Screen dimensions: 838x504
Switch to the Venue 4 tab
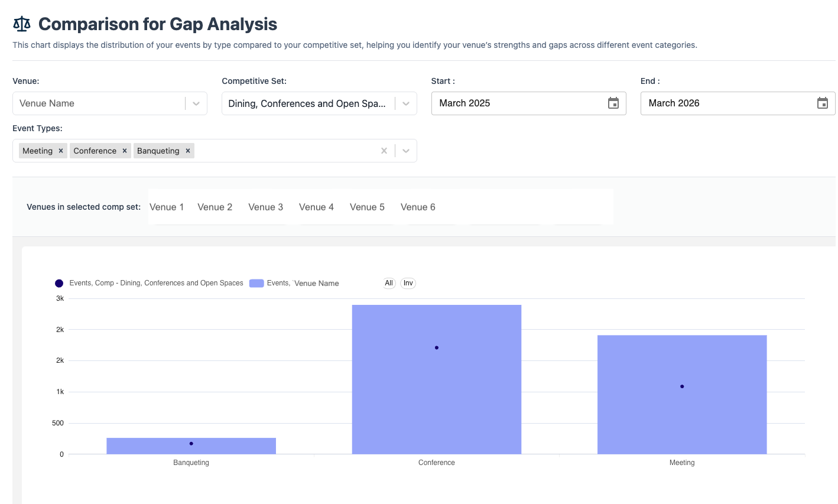pos(316,207)
